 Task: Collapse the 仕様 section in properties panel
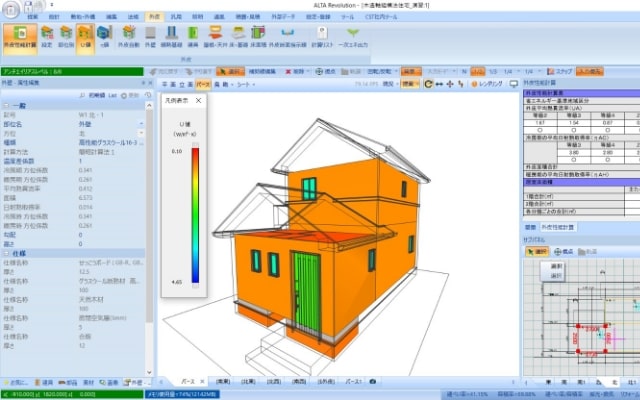click(6, 253)
